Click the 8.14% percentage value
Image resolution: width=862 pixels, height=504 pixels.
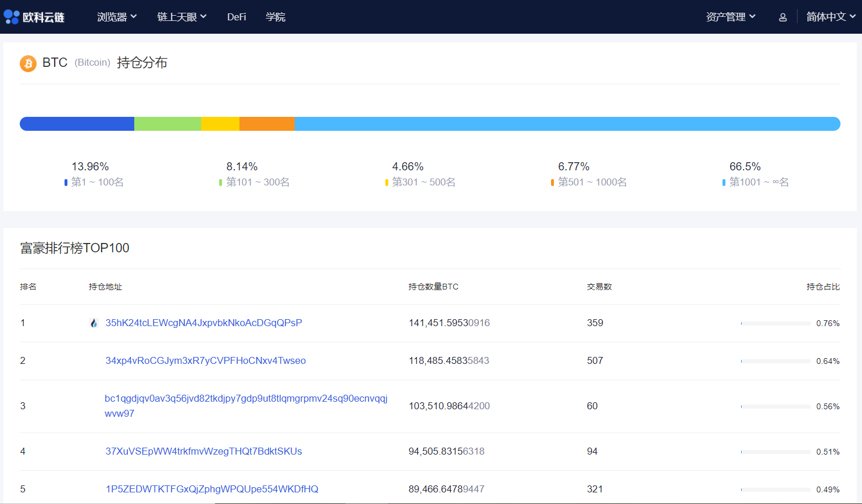click(242, 167)
